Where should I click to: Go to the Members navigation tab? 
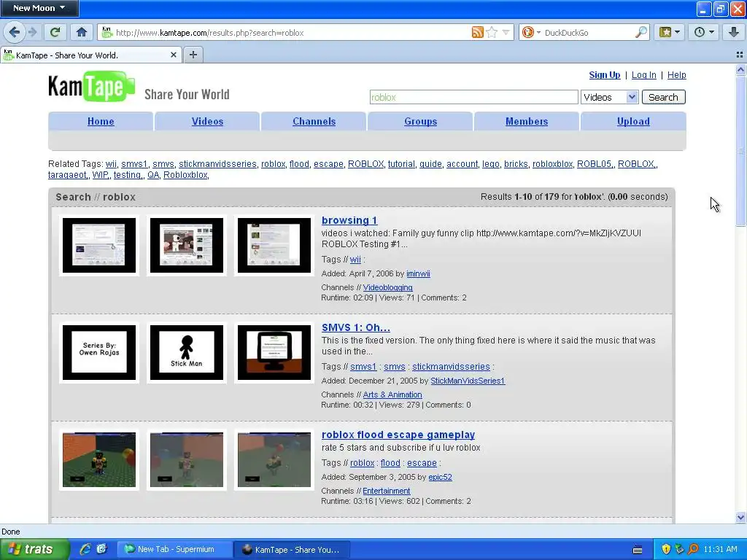point(527,122)
